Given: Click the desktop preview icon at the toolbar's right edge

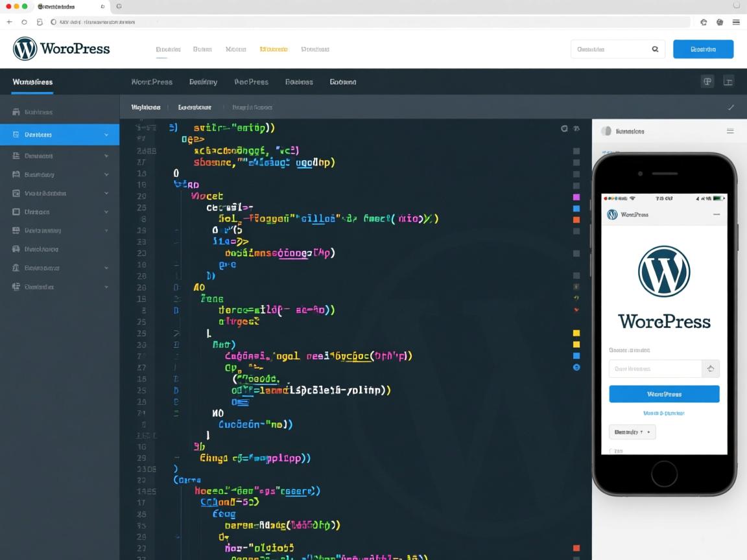Looking at the screenshot, I should tap(728, 80).
